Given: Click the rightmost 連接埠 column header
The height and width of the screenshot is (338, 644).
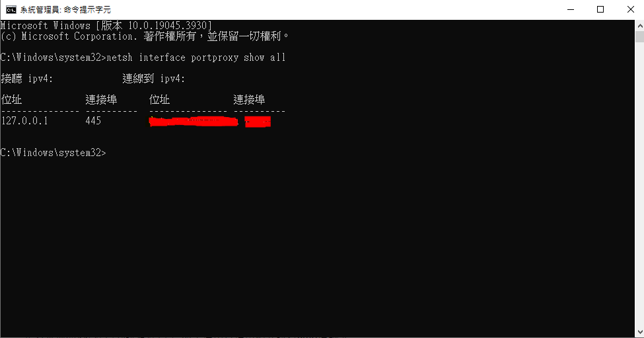Looking at the screenshot, I should point(249,99).
